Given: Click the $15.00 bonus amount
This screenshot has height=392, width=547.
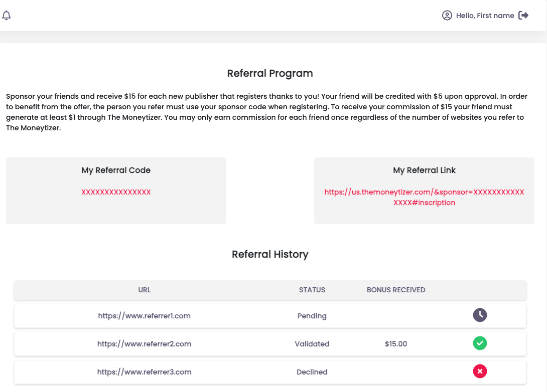Looking at the screenshot, I should click(396, 344).
